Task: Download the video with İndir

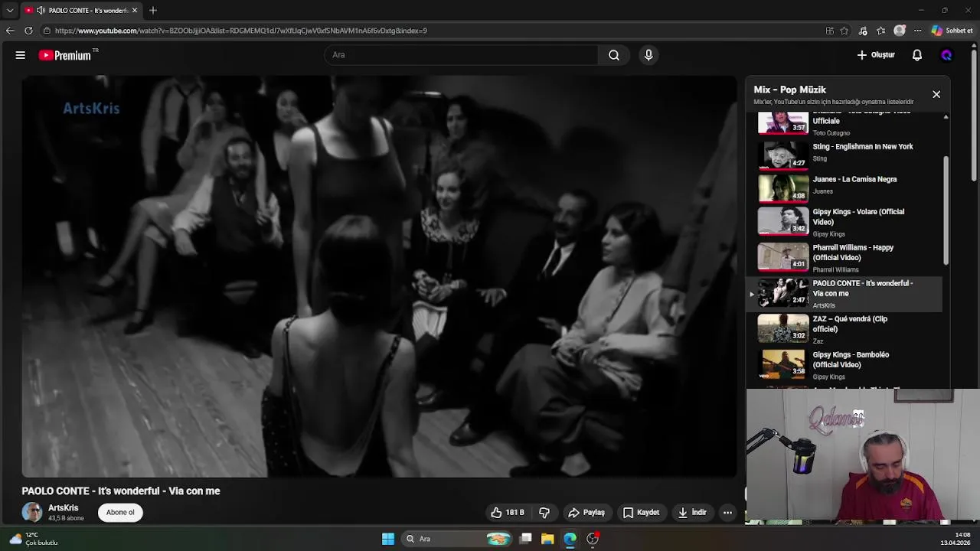Action: click(x=692, y=513)
